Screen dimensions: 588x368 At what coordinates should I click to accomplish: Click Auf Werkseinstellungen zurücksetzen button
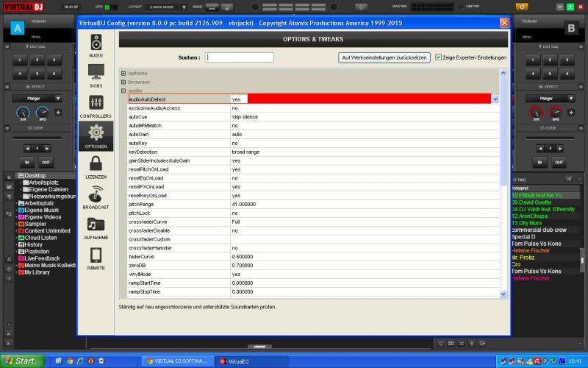(384, 57)
